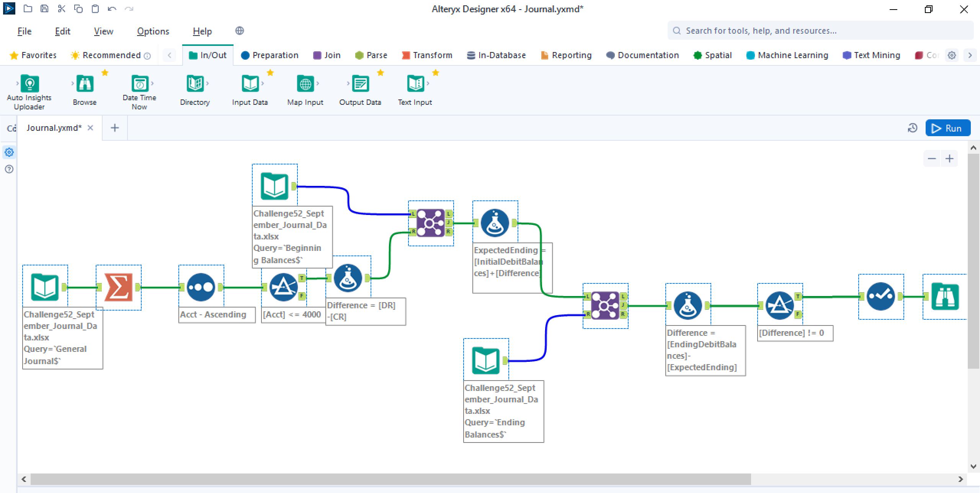Select the first Join node after Beginning Balances

click(x=431, y=223)
